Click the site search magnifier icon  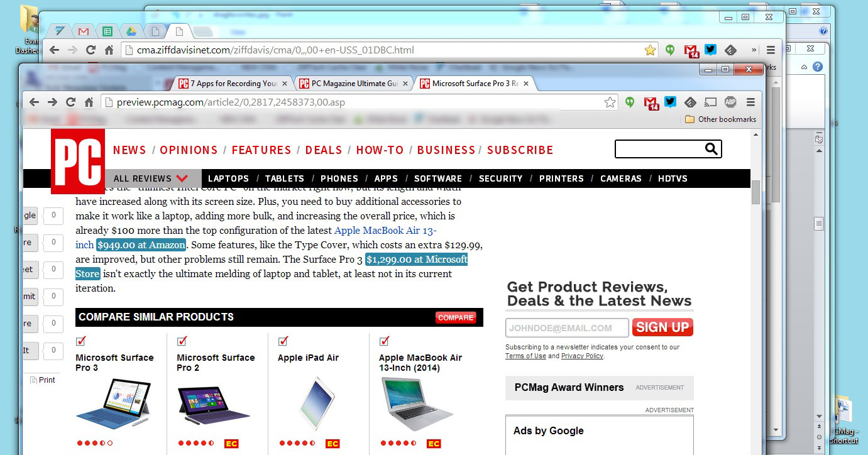(x=711, y=149)
